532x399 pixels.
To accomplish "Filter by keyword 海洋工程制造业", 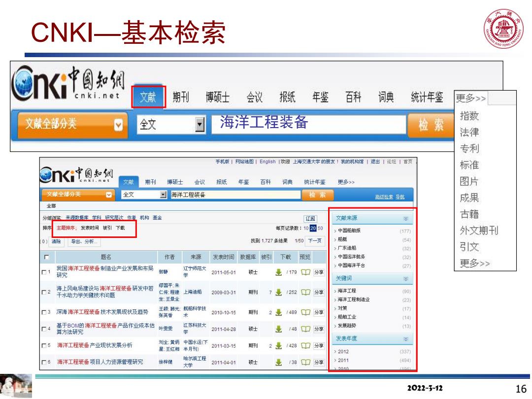I will point(354,299).
